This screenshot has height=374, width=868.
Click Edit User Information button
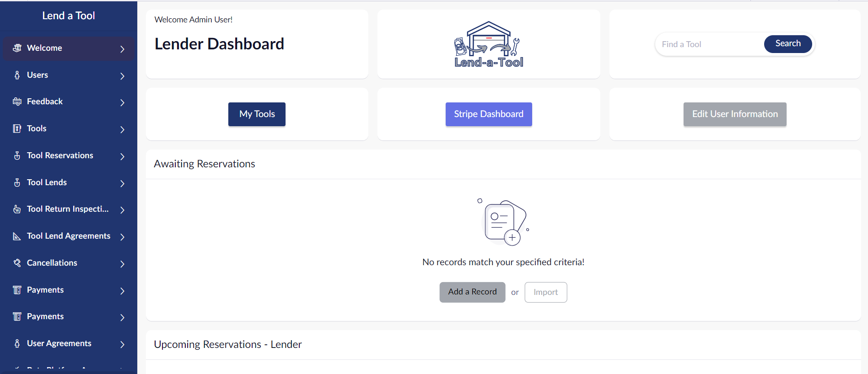click(x=735, y=114)
